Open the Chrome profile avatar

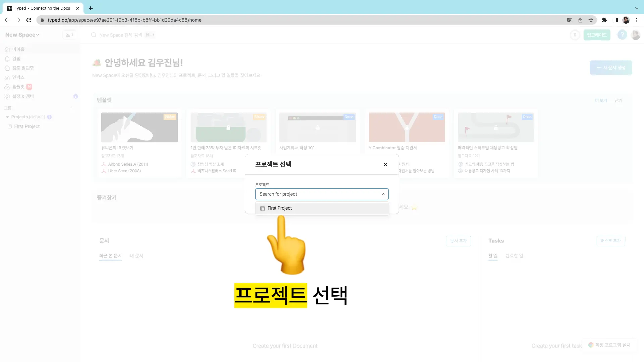[x=626, y=20]
